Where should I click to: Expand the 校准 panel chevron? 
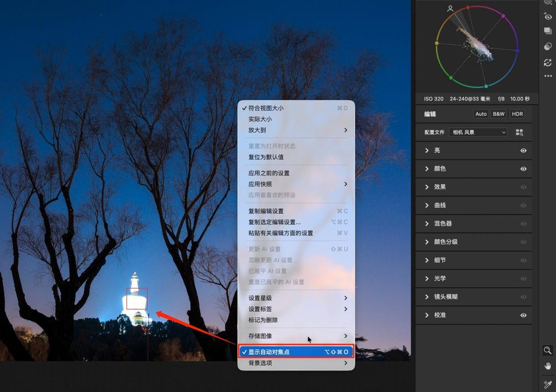click(x=427, y=315)
